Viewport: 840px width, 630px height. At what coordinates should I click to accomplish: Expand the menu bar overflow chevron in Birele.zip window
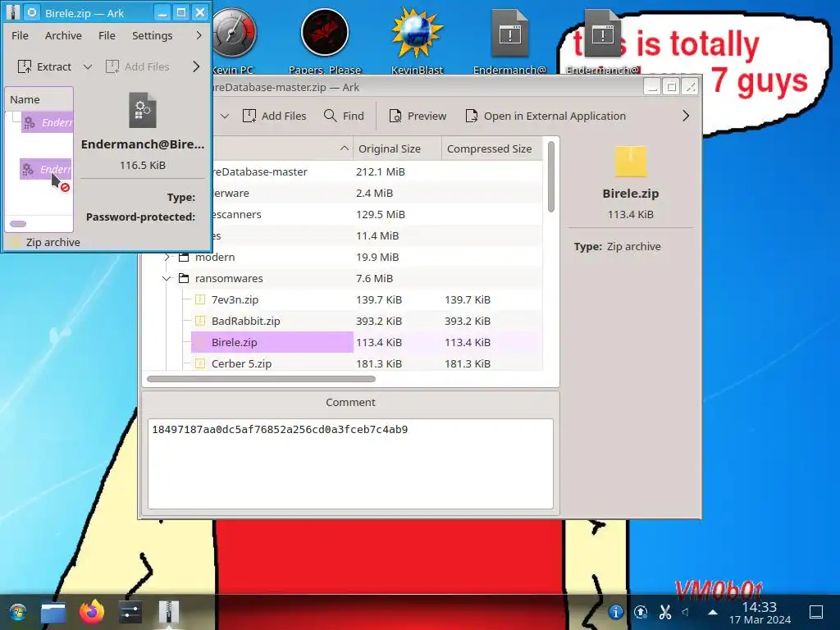click(199, 35)
